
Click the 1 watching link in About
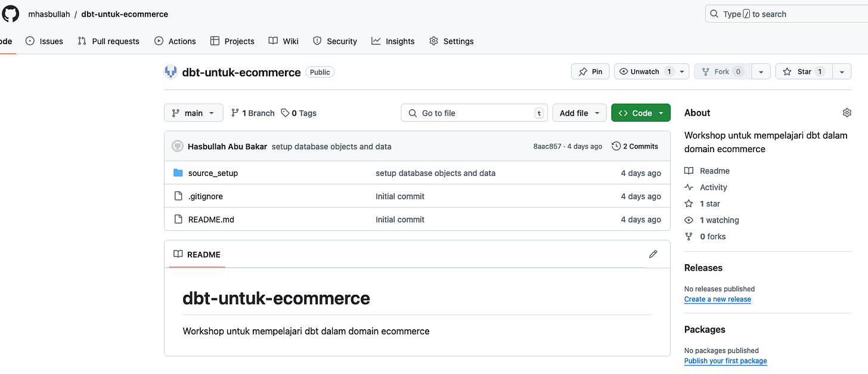712,220
